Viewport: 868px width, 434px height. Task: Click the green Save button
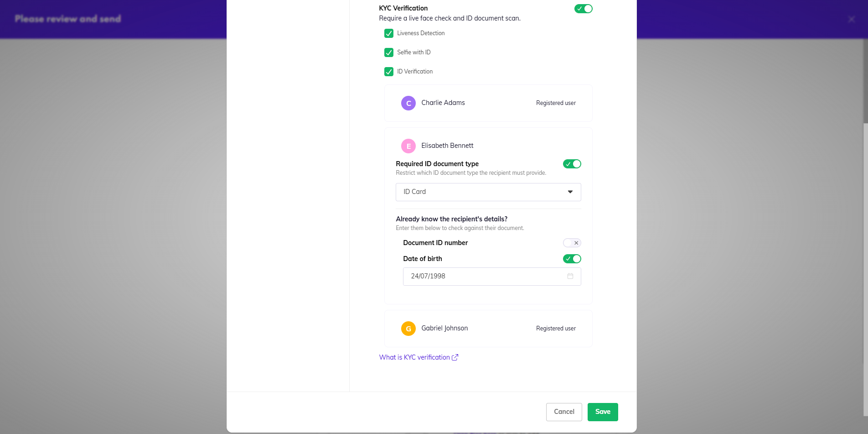click(603, 412)
